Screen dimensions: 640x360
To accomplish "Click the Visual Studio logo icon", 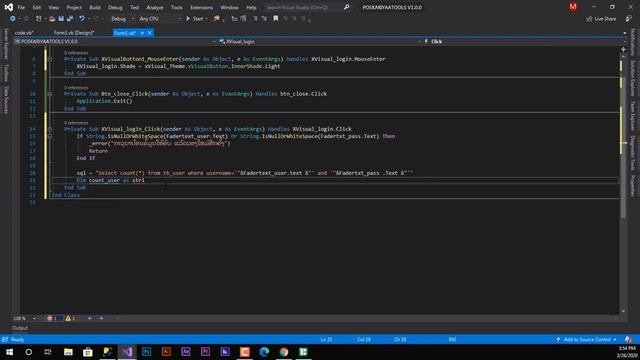I will (x=8, y=7).
